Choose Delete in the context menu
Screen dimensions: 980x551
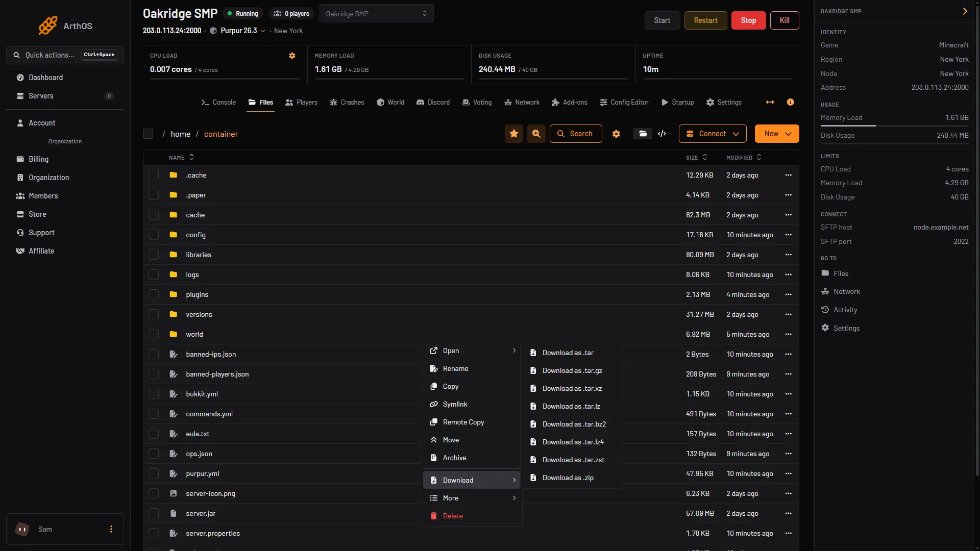pos(473,516)
